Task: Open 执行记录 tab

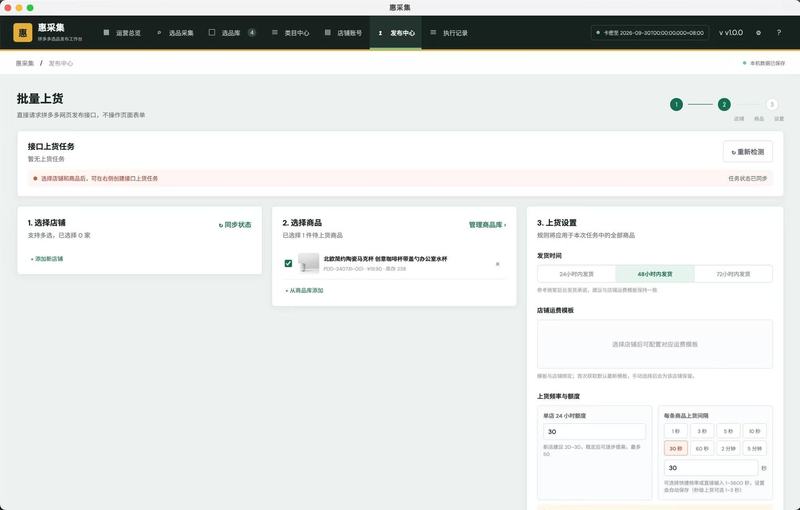Action: (448, 33)
